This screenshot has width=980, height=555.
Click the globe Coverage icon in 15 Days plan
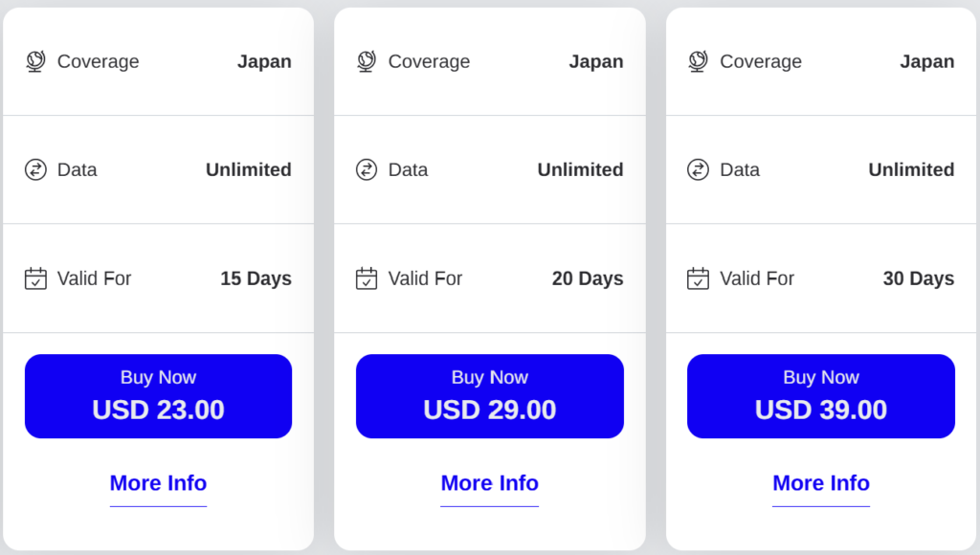[x=35, y=61]
